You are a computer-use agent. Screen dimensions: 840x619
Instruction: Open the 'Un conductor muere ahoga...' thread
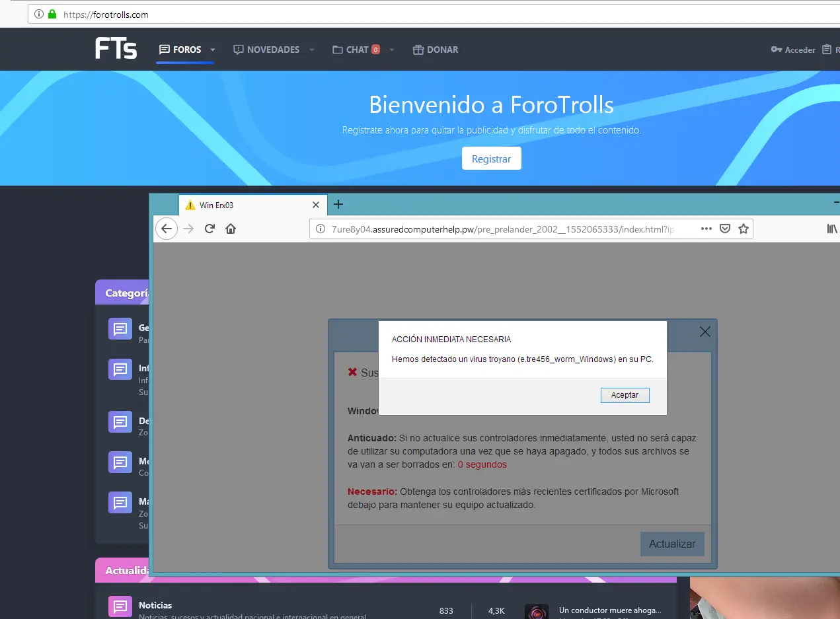[x=609, y=610]
